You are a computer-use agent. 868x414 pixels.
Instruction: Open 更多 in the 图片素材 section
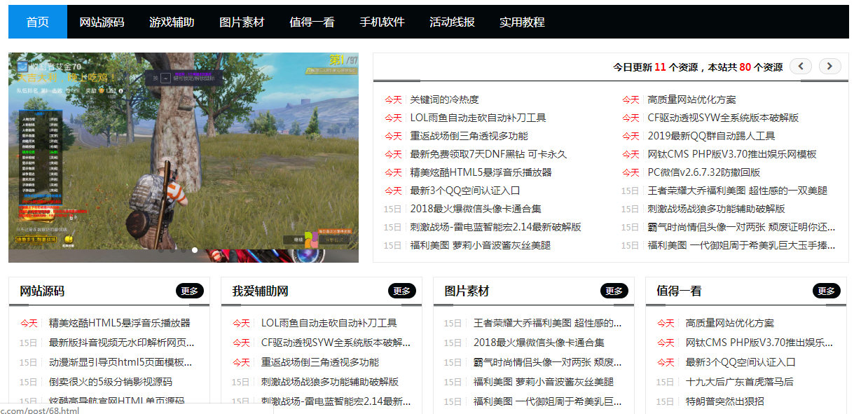point(614,291)
